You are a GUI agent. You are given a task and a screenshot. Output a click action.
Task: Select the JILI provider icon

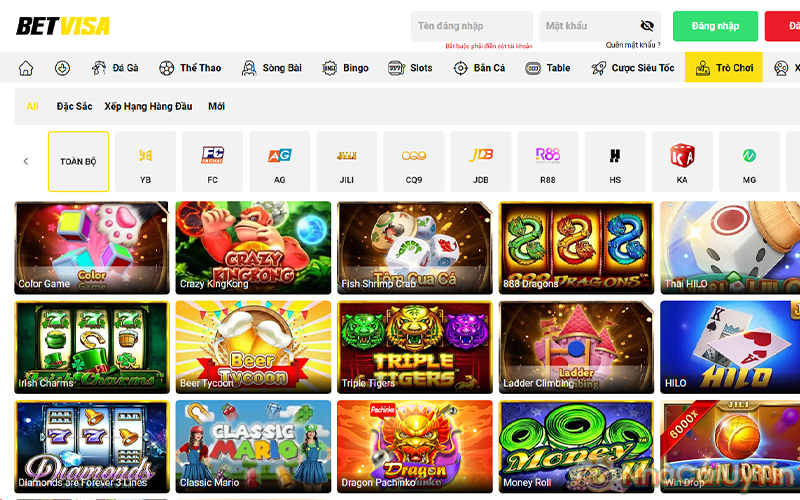pos(347,161)
